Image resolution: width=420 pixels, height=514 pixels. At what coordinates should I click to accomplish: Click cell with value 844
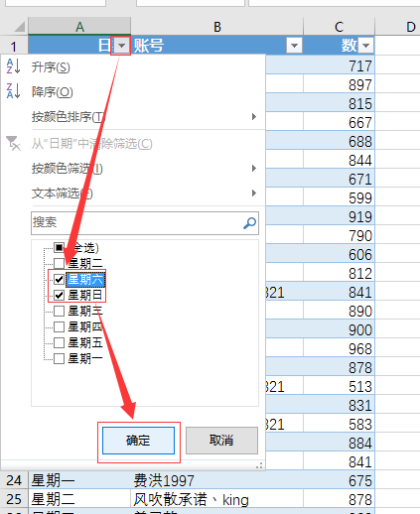pyautogui.click(x=339, y=160)
